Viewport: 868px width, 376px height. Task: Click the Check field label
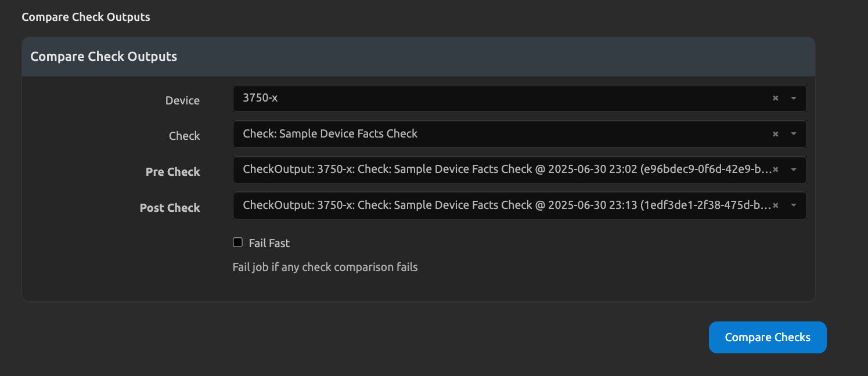184,136
